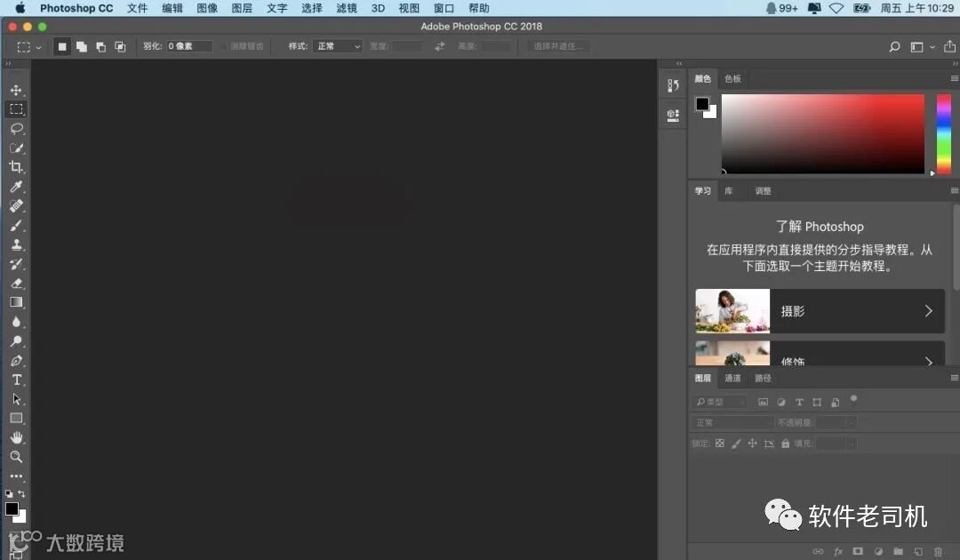The height and width of the screenshot is (560, 960).
Task: Click the add layer style fx icon
Action: 838,551
